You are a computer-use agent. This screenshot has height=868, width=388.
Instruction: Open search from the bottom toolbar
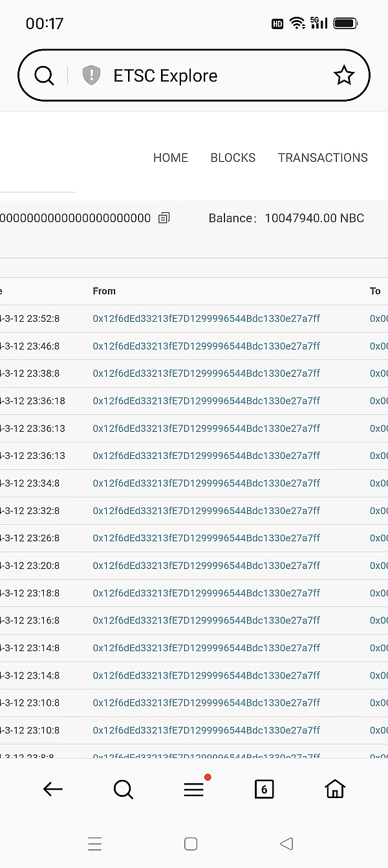pos(123,788)
